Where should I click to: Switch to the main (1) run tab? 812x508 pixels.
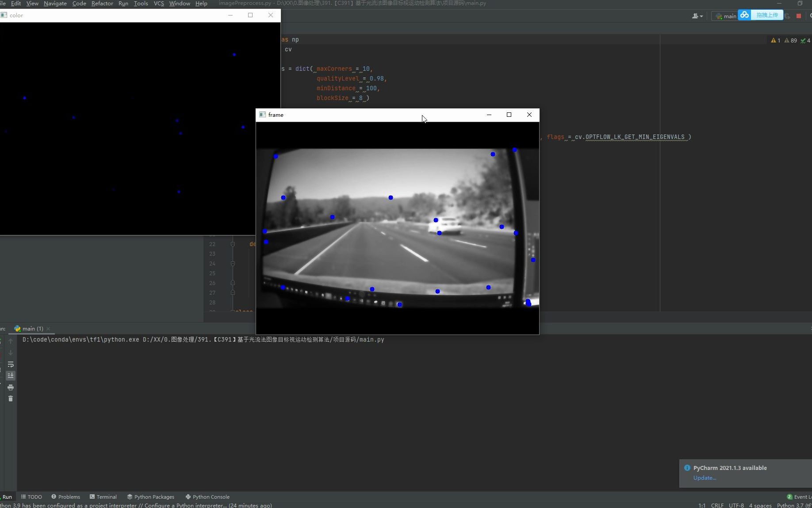[x=30, y=328]
